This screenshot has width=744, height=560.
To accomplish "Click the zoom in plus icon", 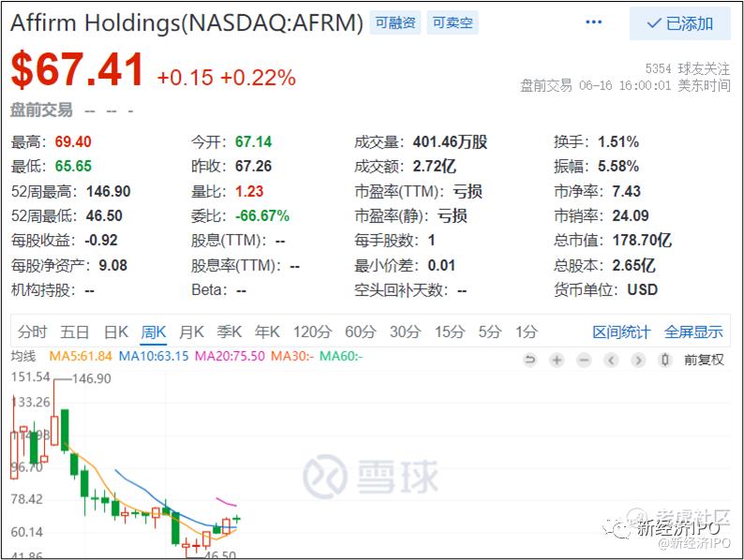I will tap(557, 361).
